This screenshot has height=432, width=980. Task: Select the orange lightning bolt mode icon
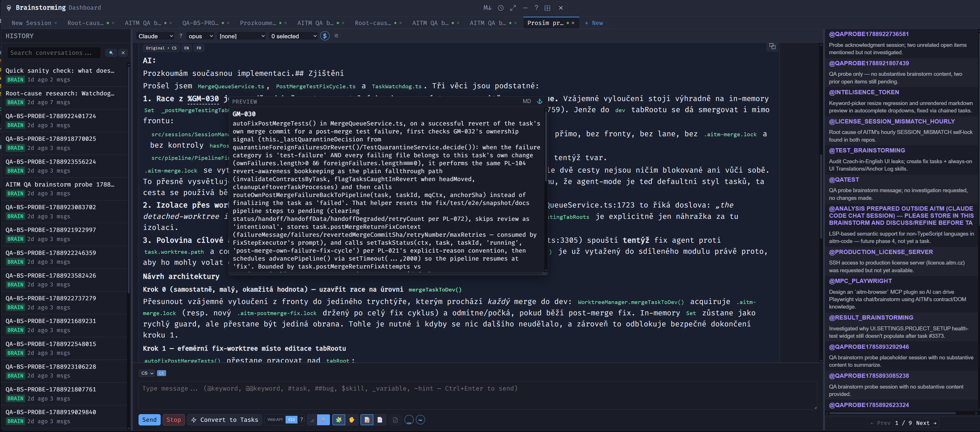pyautogui.click(x=323, y=420)
